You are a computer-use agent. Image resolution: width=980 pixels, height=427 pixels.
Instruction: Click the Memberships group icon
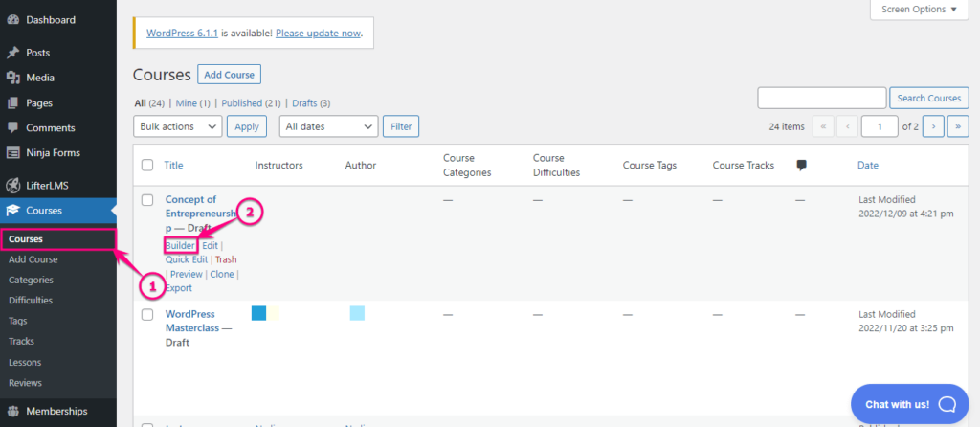(12, 412)
